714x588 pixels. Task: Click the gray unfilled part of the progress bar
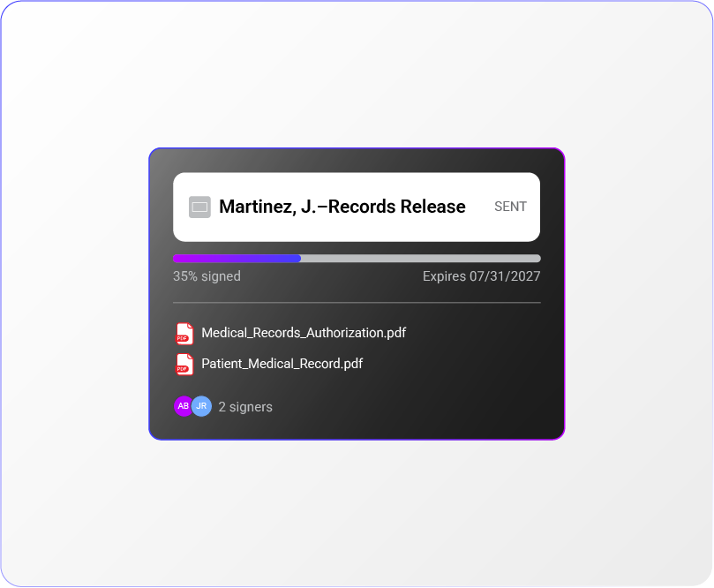(421, 259)
